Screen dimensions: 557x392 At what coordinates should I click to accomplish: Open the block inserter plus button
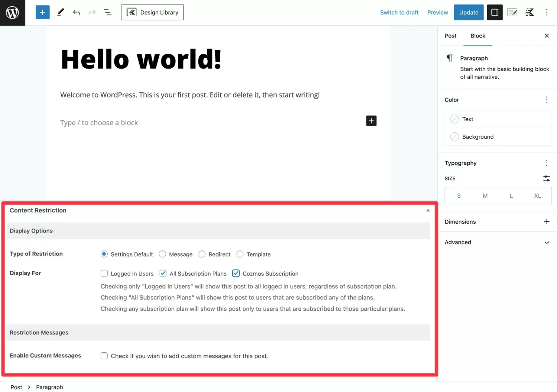click(x=42, y=13)
